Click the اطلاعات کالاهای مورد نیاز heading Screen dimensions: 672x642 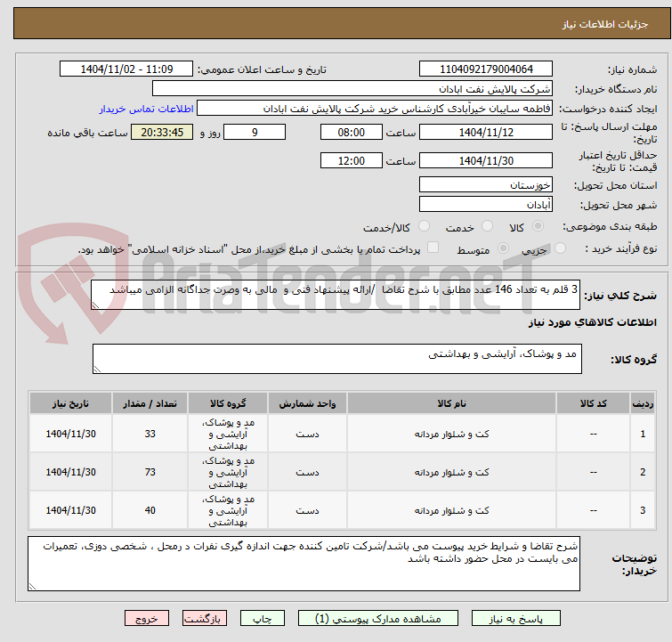pyautogui.click(x=592, y=322)
